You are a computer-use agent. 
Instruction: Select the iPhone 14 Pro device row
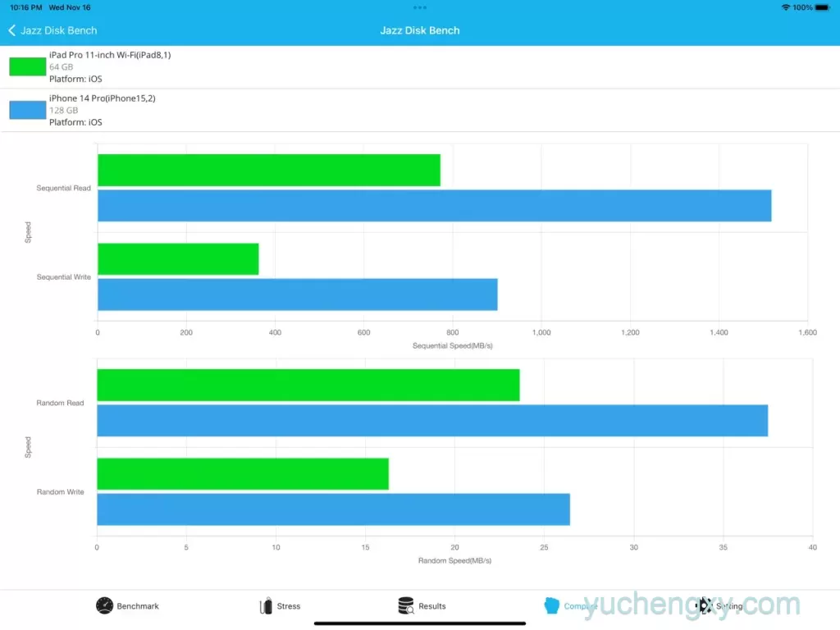(x=420, y=110)
